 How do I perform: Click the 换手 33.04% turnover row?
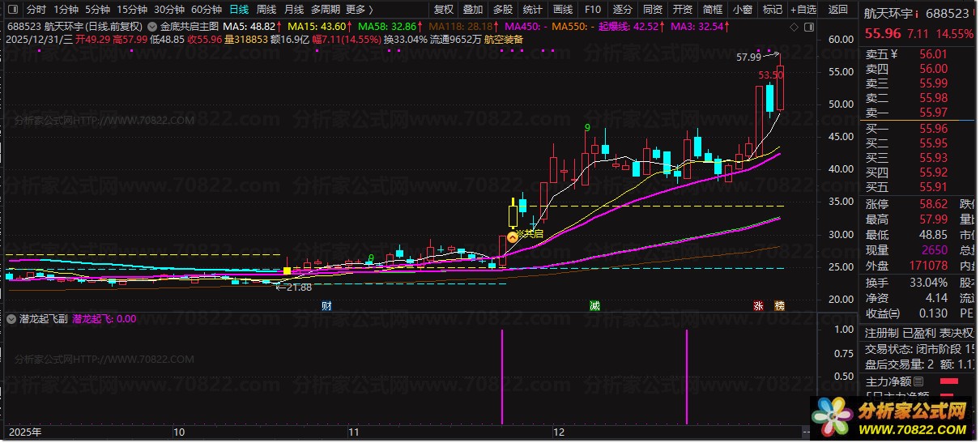907,283
